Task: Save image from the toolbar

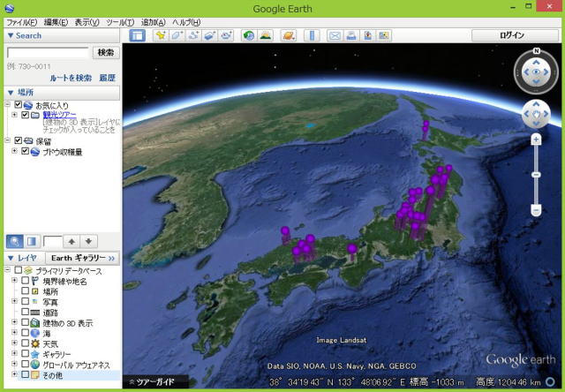Action: [x=368, y=35]
